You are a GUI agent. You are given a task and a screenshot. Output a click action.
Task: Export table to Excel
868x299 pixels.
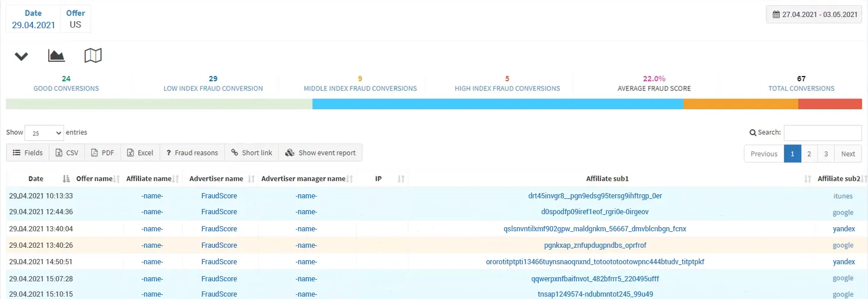pyautogui.click(x=141, y=153)
